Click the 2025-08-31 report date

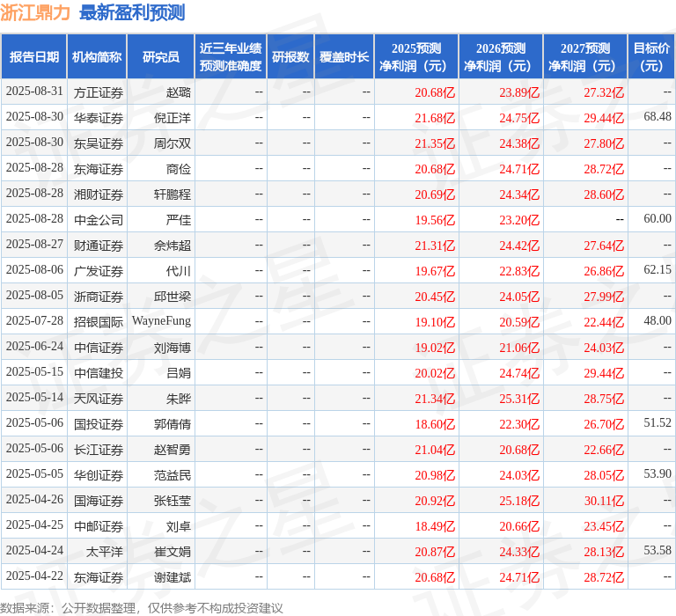click(x=34, y=91)
